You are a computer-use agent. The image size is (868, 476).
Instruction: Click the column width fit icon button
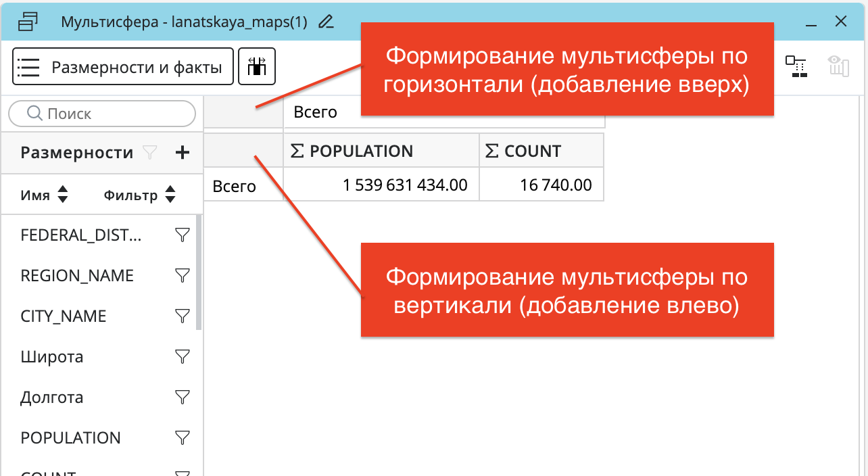257,66
